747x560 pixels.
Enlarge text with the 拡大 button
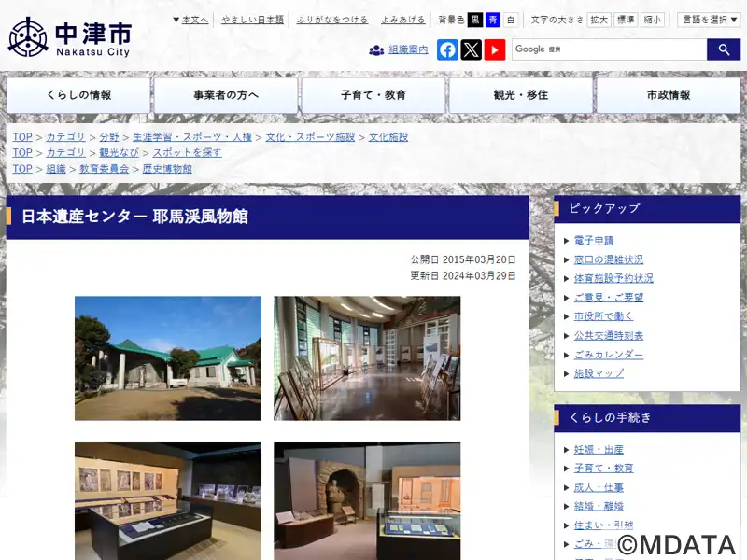coord(599,20)
